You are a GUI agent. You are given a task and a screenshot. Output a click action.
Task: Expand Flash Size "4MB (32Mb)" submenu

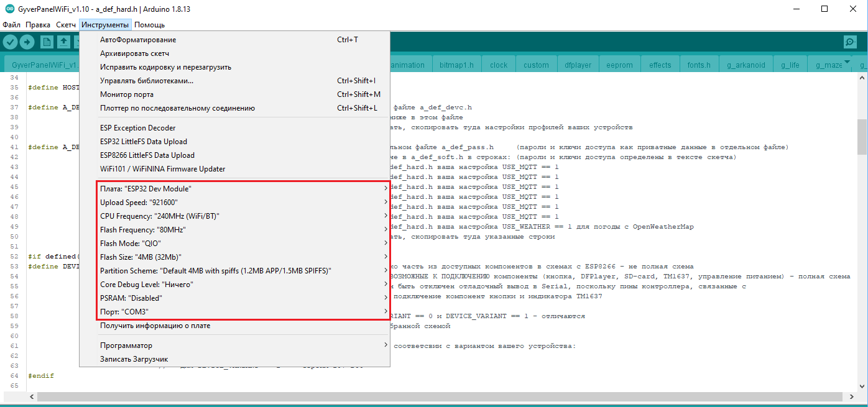234,257
